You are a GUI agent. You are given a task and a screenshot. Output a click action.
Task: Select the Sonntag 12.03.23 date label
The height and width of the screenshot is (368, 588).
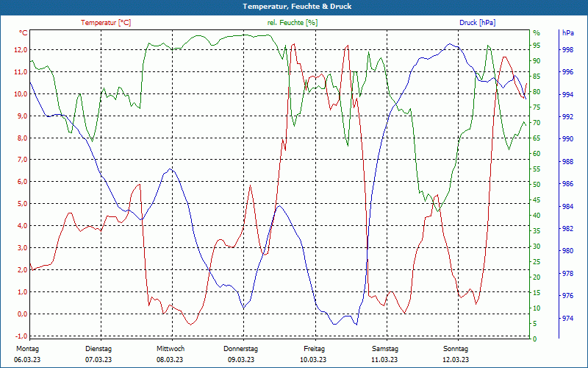pyautogui.click(x=456, y=354)
